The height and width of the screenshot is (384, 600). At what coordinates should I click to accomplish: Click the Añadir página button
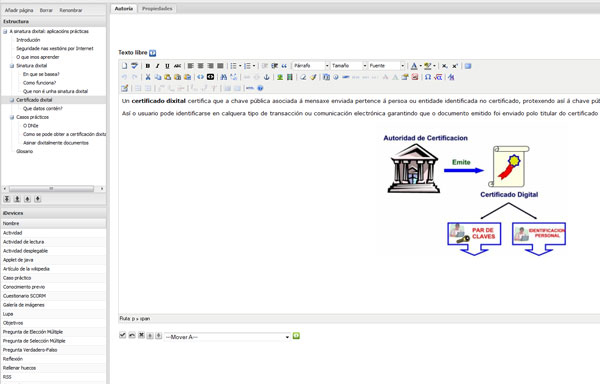19,10
